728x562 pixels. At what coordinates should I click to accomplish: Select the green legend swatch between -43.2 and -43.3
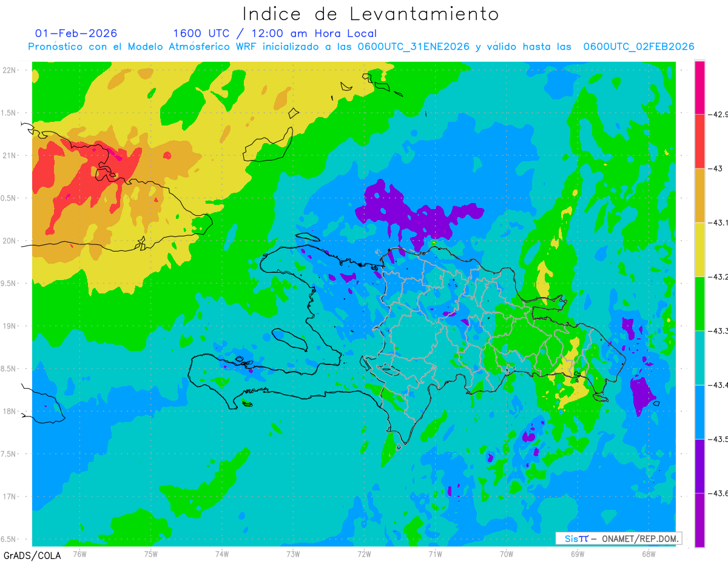pyautogui.click(x=699, y=304)
